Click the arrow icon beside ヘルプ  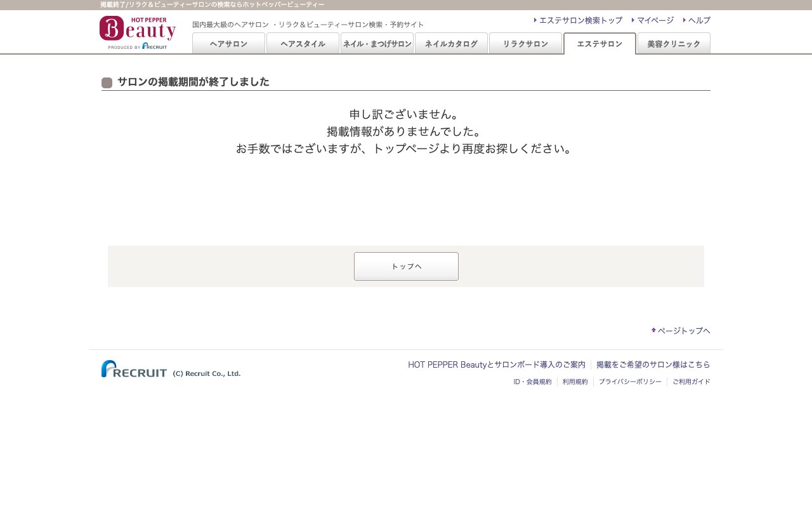[683, 20]
